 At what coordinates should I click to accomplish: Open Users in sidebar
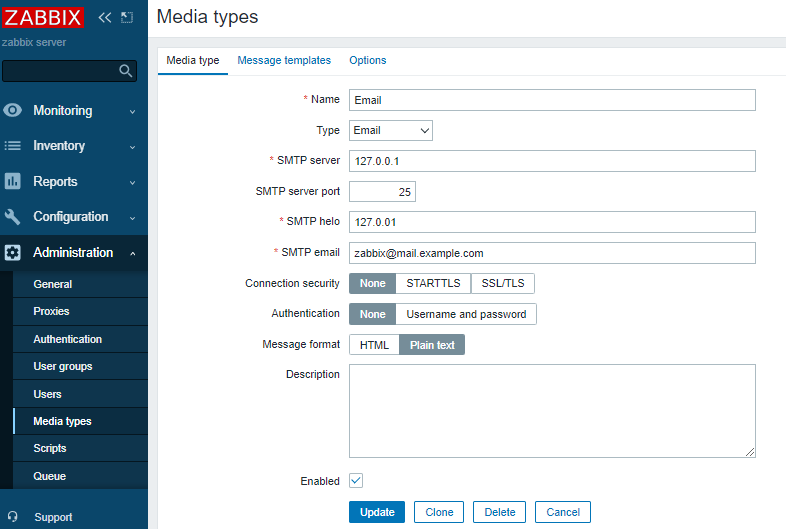click(x=80, y=394)
